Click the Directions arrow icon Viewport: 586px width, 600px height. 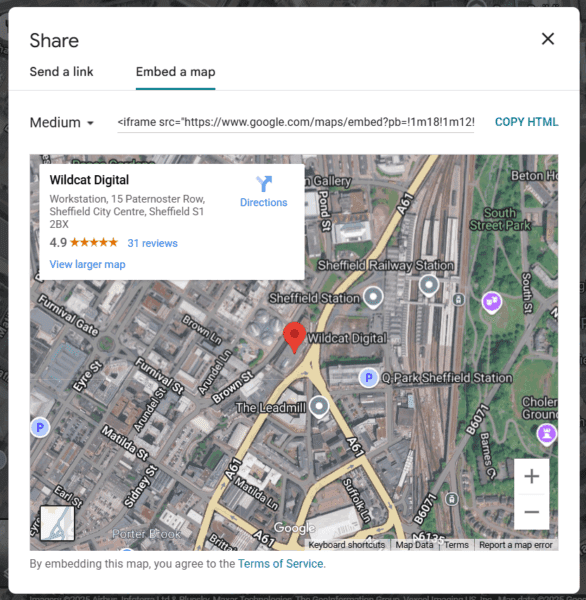pos(264,184)
